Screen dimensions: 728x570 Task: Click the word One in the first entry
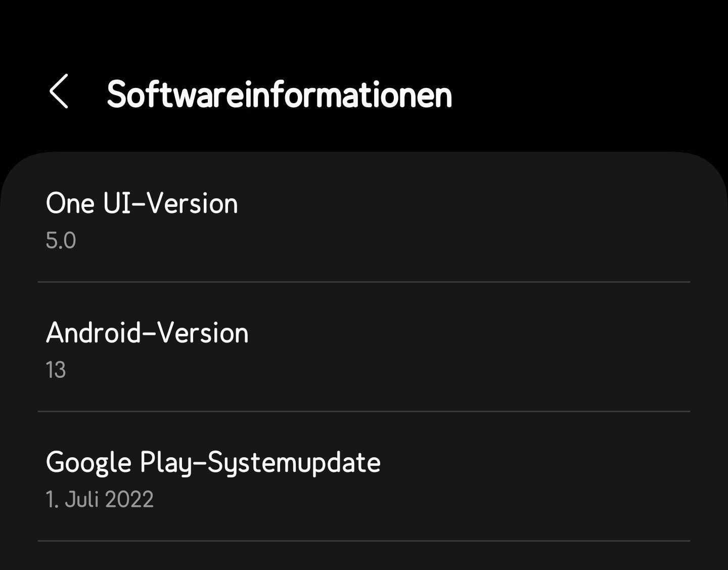pos(70,203)
